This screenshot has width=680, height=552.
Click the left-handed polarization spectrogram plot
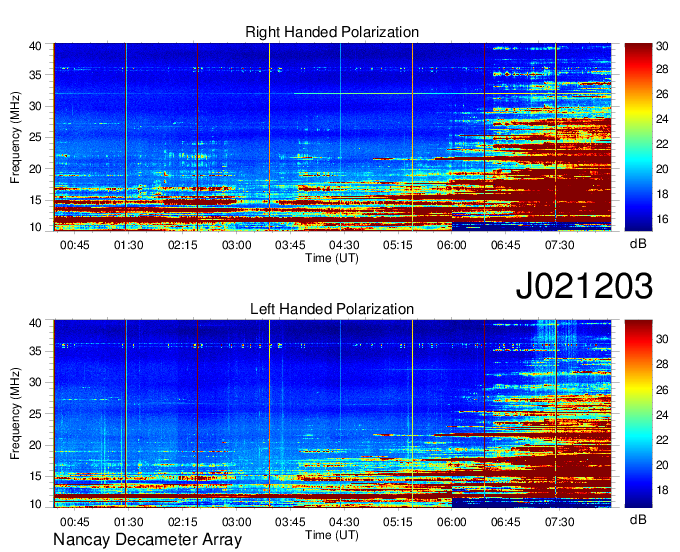[332, 414]
